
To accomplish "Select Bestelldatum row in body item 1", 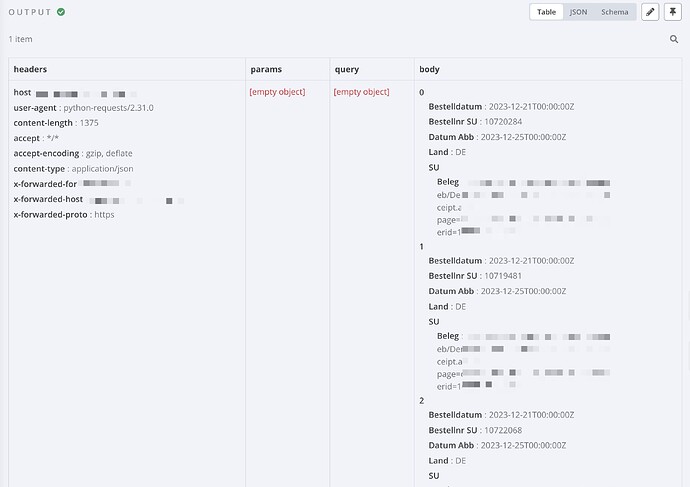I will 501,260.
